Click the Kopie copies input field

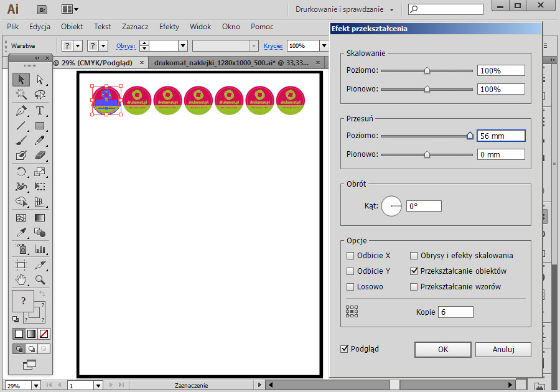pyautogui.click(x=455, y=312)
